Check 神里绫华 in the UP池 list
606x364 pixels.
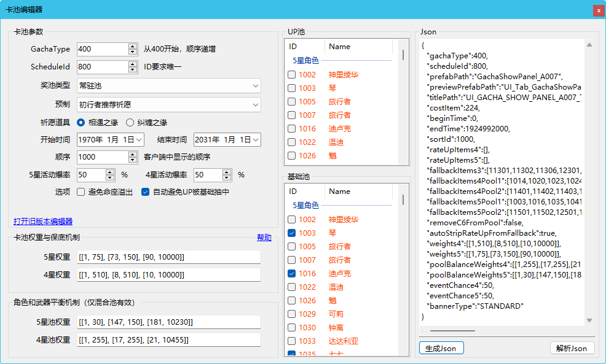(x=292, y=75)
